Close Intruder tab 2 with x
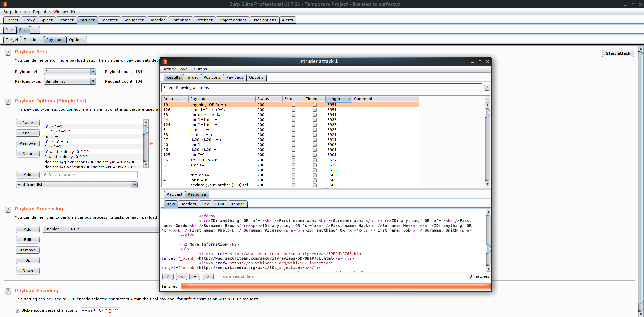The height and width of the screenshot is (317, 644). 25,30
